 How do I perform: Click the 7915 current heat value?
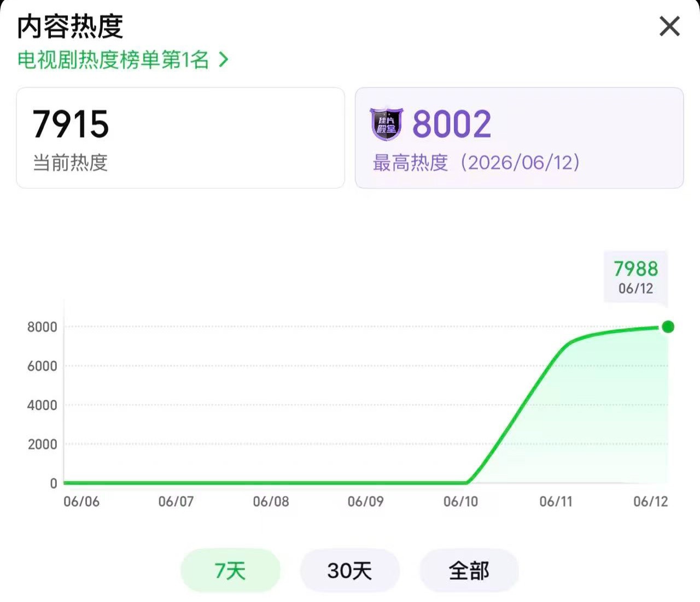coord(71,124)
